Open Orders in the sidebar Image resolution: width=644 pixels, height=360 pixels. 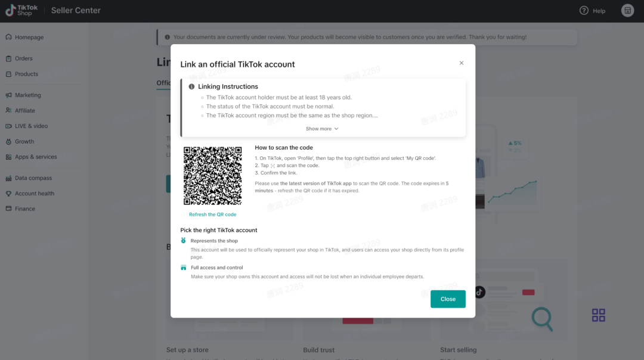[x=24, y=58]
